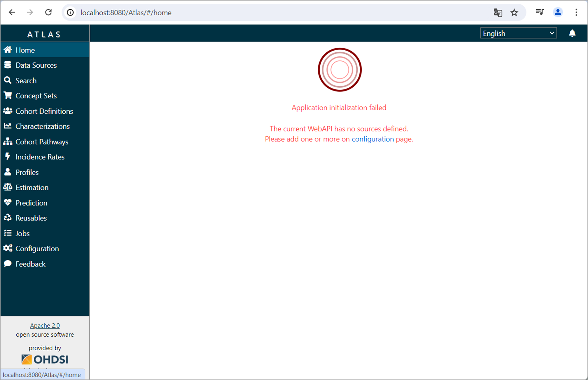The height and width of the screenshot is (380, 588).
Task: Click the Characterizations chart icon
Action: [8, 126]
